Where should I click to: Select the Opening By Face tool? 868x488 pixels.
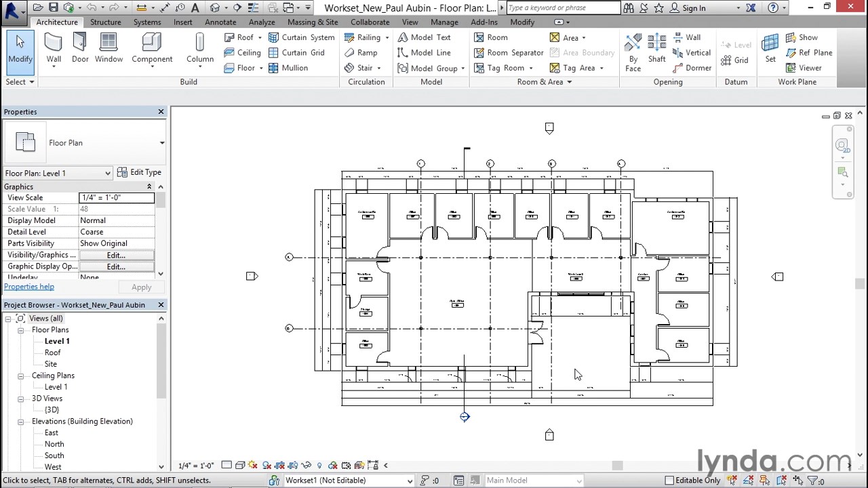pyautogui.click(x=633, y=52)
